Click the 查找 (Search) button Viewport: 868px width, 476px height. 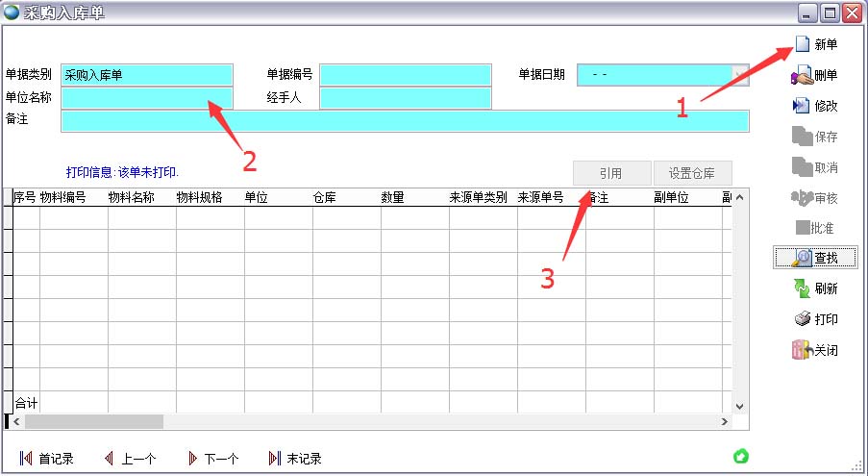[x=814, y=257]
